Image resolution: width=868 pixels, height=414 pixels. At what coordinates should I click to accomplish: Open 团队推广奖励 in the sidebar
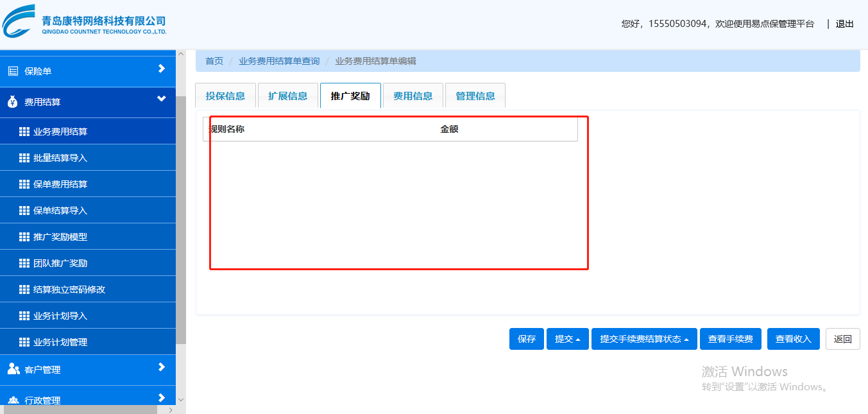[88, 263]
